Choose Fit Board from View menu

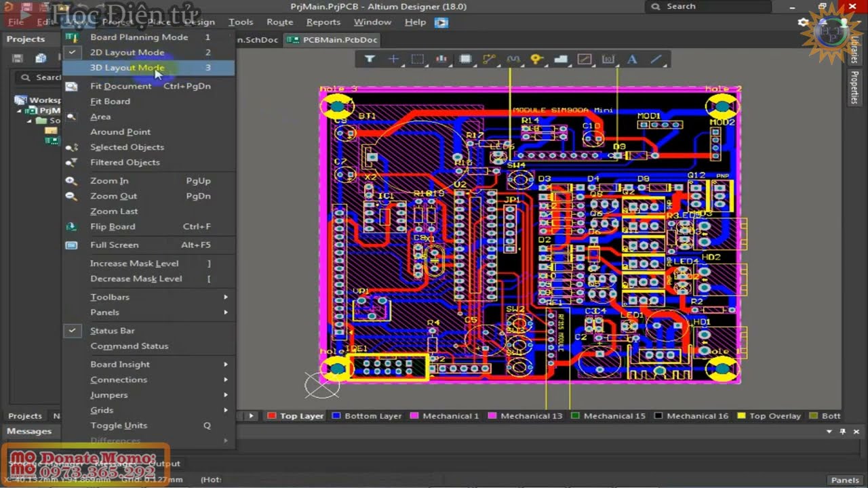pos(149,102)
